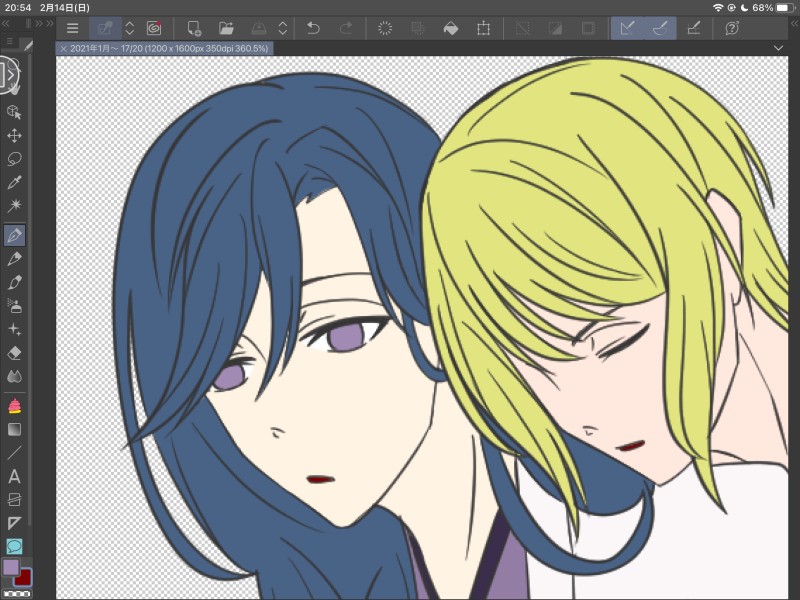Select the dark red sub color swatch
The height and width of the screenshot is (600, 800).
click(23, 578)
